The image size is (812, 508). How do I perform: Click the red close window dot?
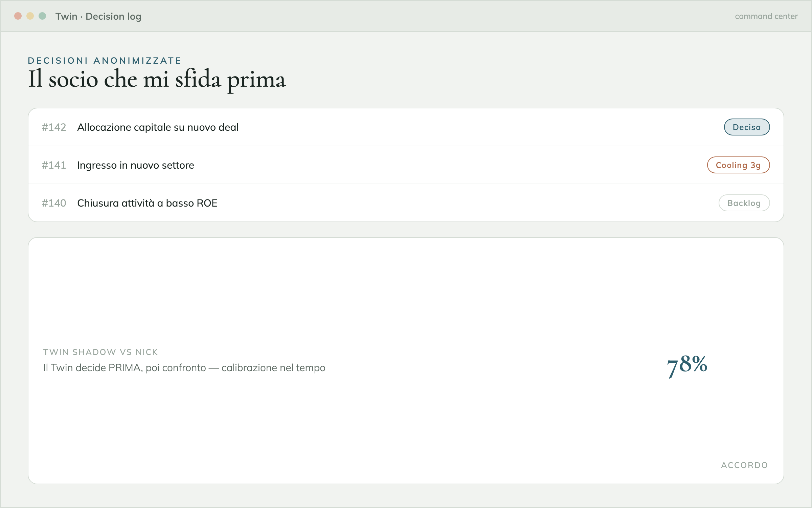click(18, 16)
